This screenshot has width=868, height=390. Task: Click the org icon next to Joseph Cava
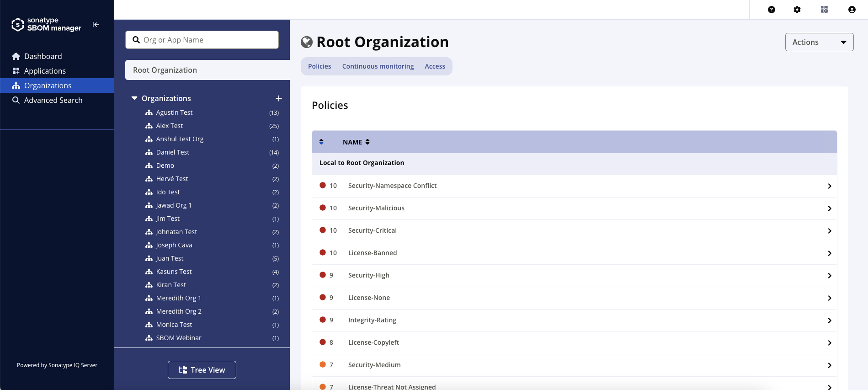tap(149, 245)
